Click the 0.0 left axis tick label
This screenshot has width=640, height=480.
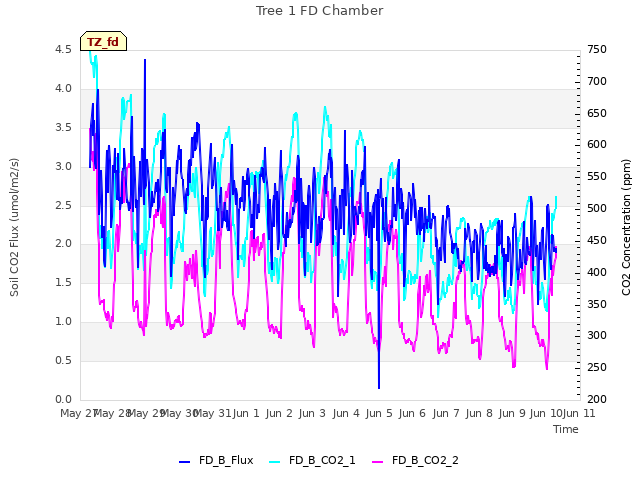(x=63, y=399)
